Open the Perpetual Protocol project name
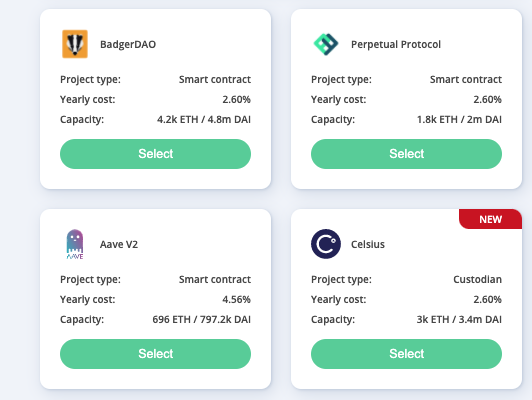532x400 pixels. tap(396, 44)
